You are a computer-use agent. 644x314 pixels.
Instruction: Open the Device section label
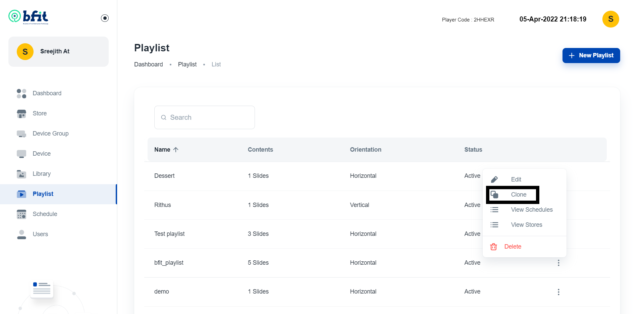click(42, 154)
